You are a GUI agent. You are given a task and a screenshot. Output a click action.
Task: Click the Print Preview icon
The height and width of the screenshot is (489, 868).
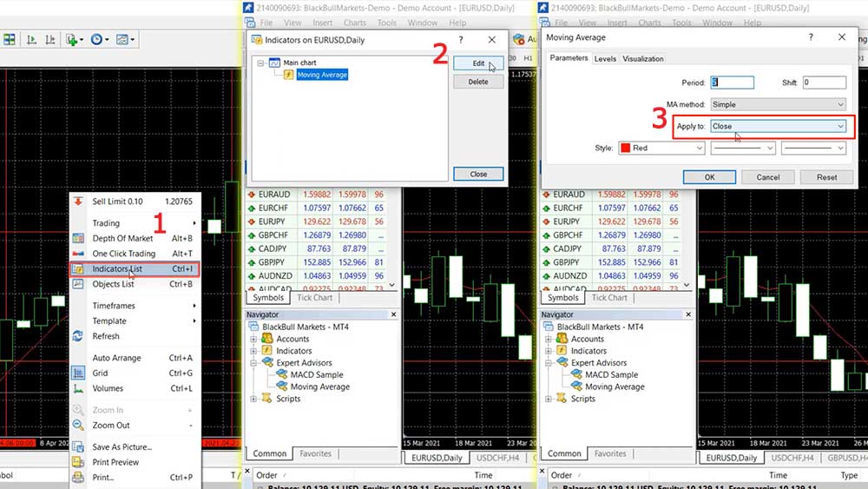[78, 462]
